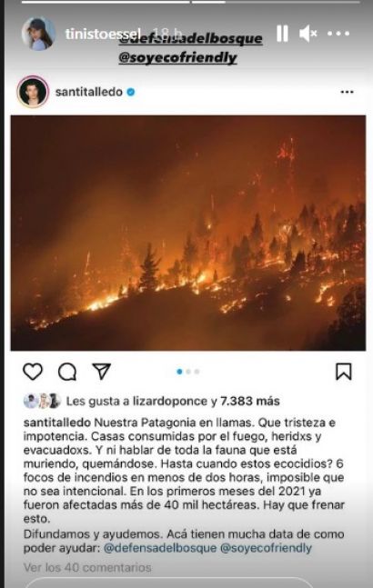
Task: Open tinistoessel's profile picture
Action: [x=38, y=34]
